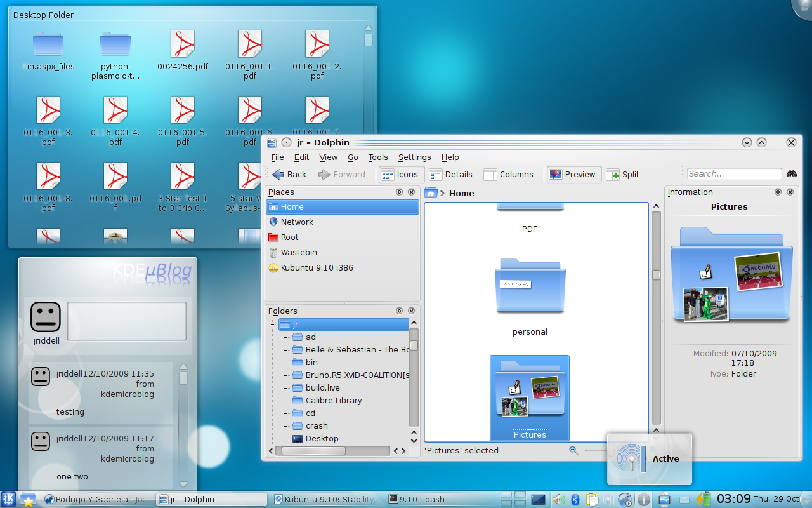This screenshot has height=508, width=812.
Task: Open the Settings menu
Action: [x=414, y=157]
